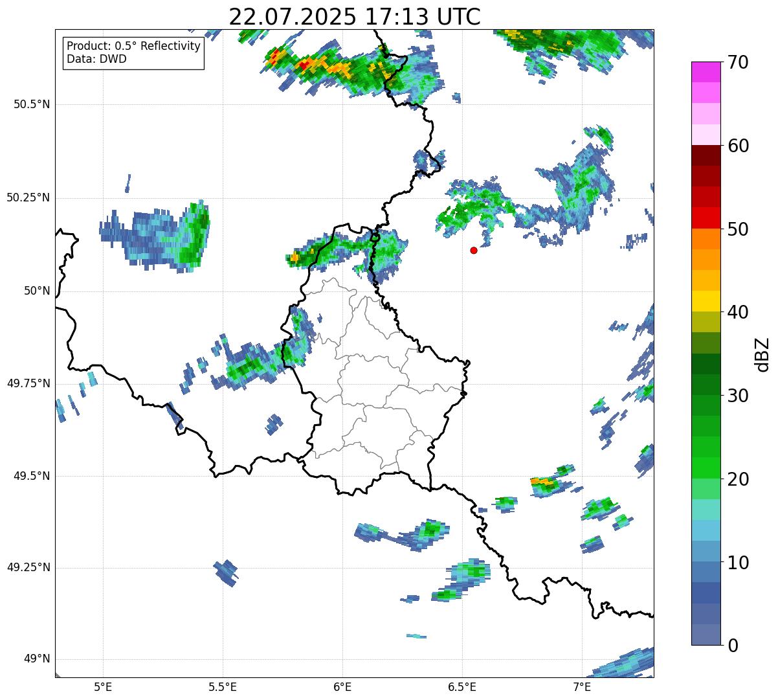Click the 49°N latitude label
Viewport: 778px width, 700px height.
tap(37, 659)
